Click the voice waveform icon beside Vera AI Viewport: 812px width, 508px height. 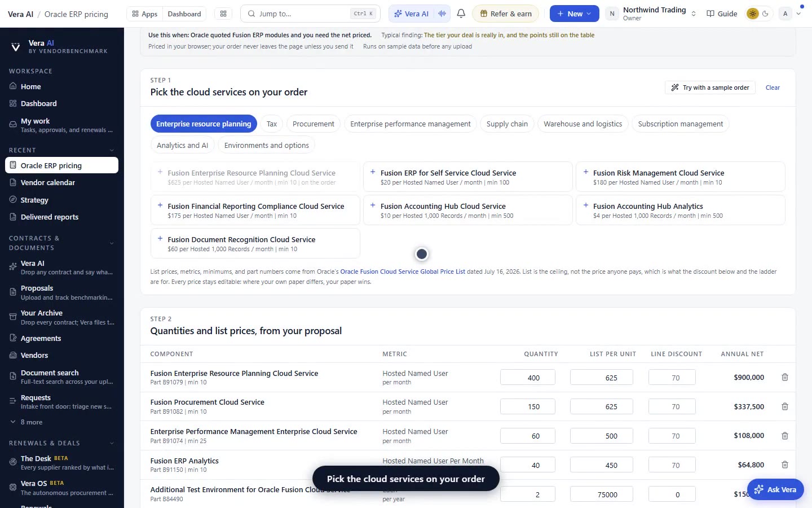[x=442, y=14]
